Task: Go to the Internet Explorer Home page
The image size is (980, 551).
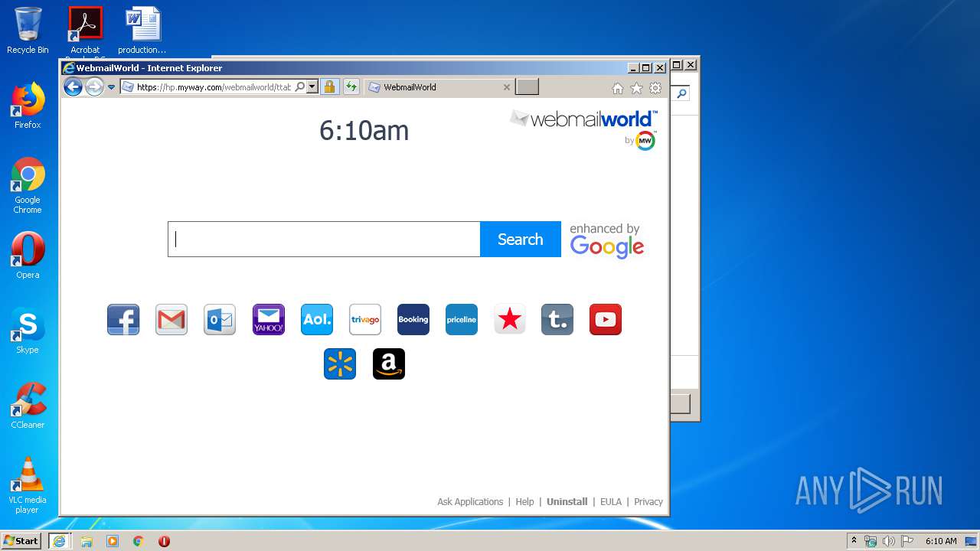Action: point(618,89)
